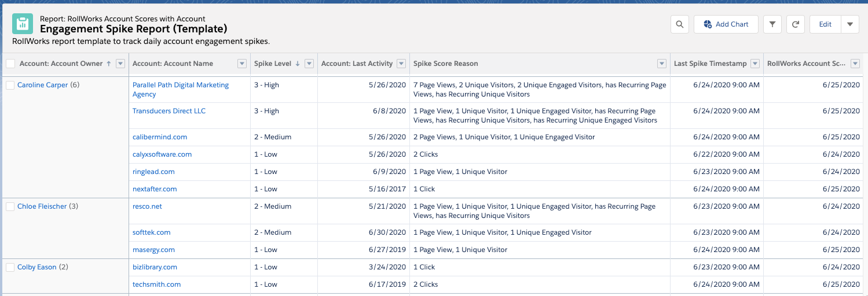The width and height of the screenshot is (868, 296).
Task: Open techsmith.com account link
Action: point(156,284)
